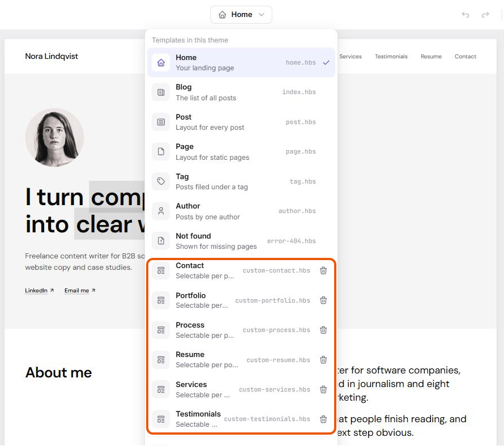Click the Blog newspaper icon
Screen dimensions: 504x446
(x=161, y=92)
